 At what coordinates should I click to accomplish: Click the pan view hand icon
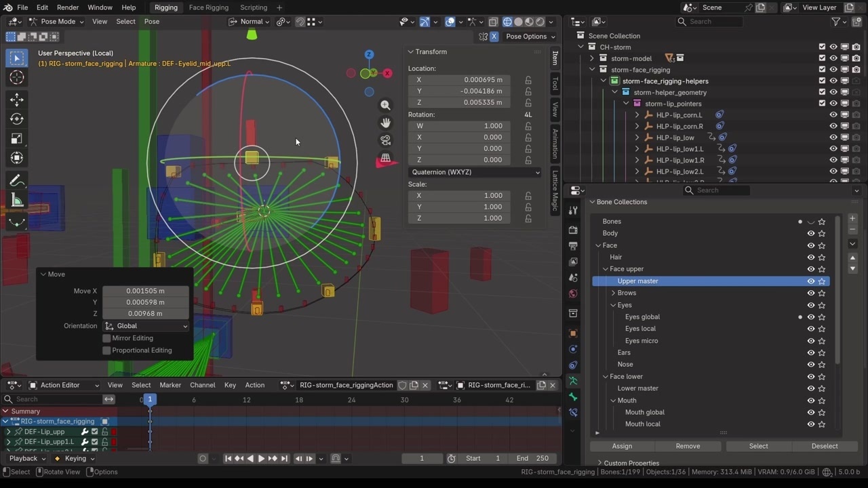(385, 123)
